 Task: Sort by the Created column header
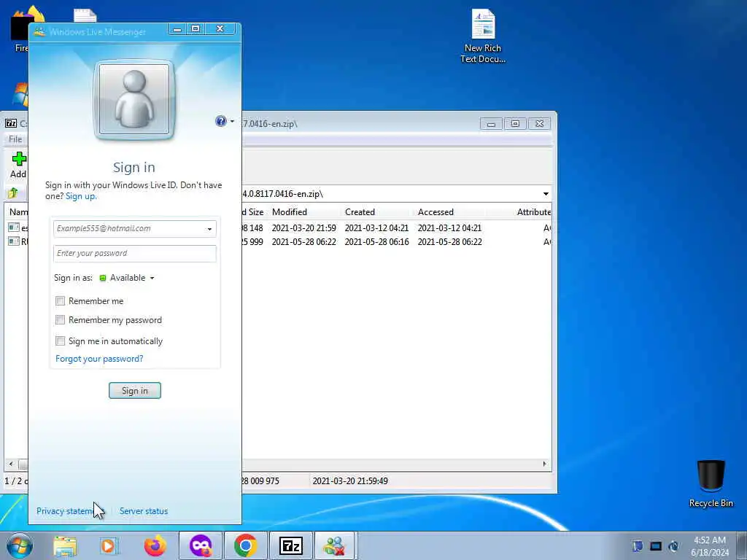[360, 212]
